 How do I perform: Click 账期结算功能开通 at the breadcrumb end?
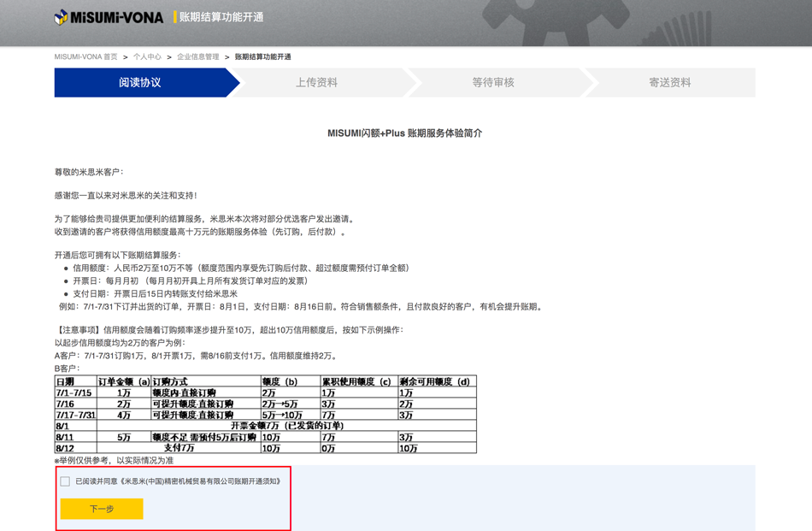click(262, 57)
